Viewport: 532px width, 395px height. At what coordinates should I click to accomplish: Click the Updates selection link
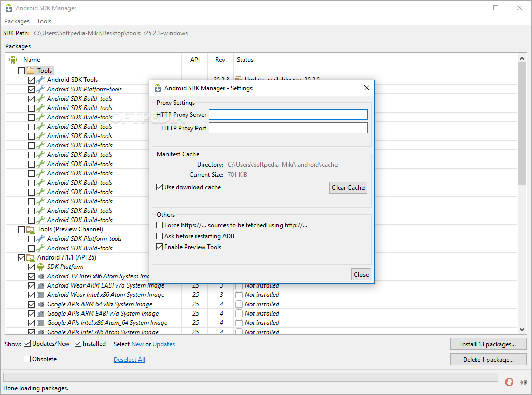(x=163, y=344)
